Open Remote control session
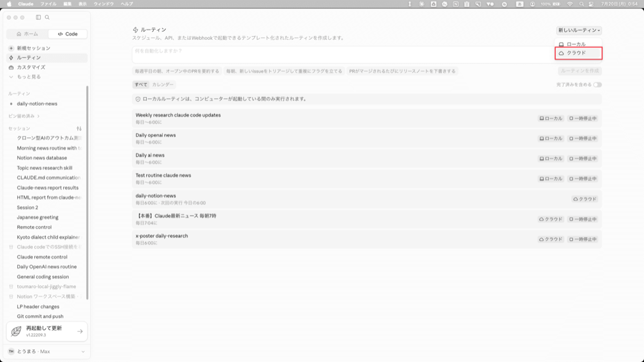644x362 pixels. pyautogui.click(x=34, y=227)
